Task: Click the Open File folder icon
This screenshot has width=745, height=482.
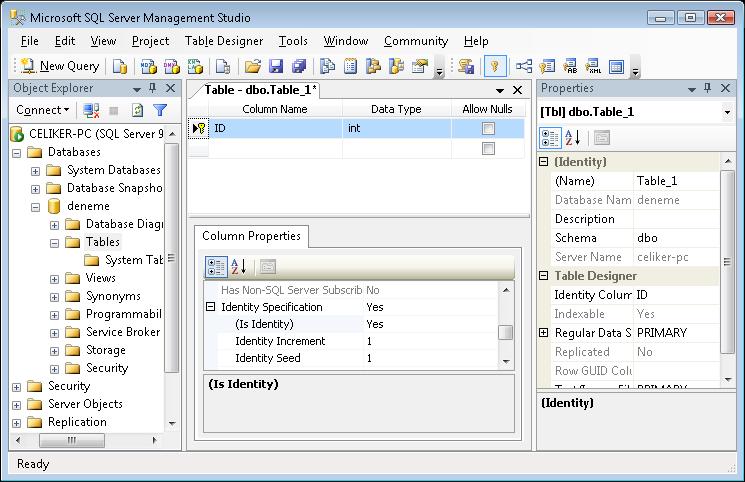Action: point(253,66)
